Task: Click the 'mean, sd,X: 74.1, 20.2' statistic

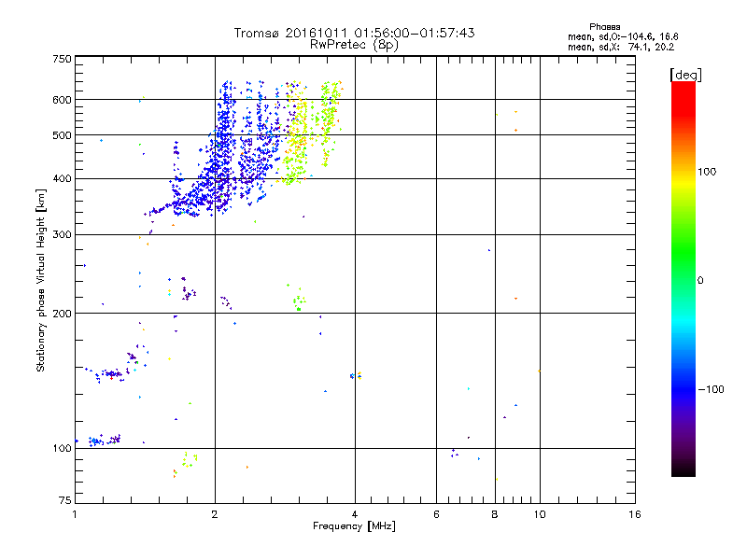Action: (x=621, y=48)
